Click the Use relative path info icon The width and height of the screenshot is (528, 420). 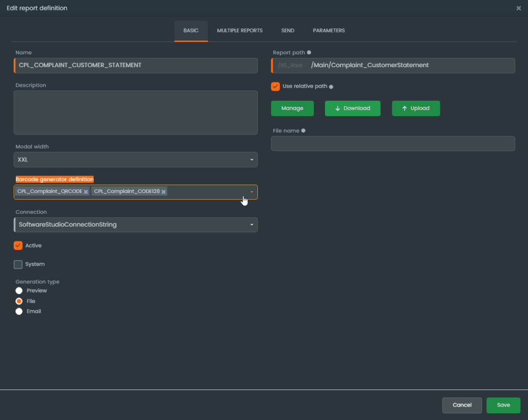pyautogui.click(x=331, y=87)
